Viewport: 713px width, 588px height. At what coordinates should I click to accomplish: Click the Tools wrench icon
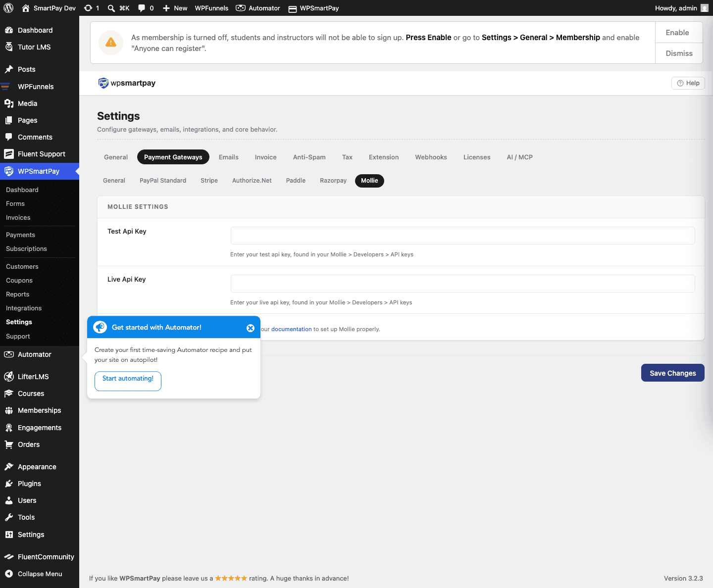click(x=9, y=517)
